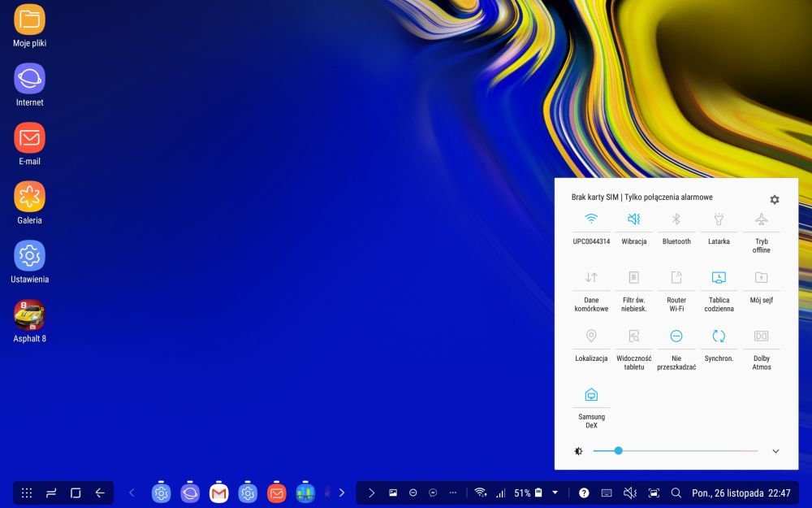Click the recent apps square button

pyautogui.click(x=76, y=493)
